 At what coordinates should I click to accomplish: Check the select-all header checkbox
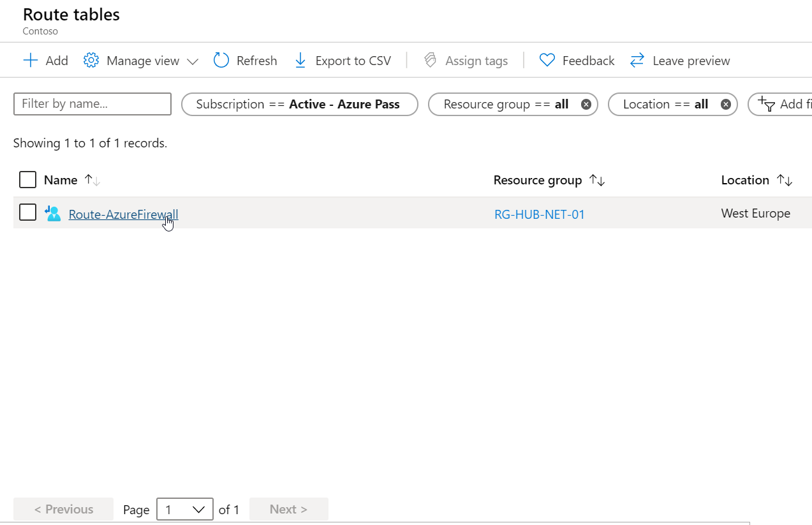point(27,180)
